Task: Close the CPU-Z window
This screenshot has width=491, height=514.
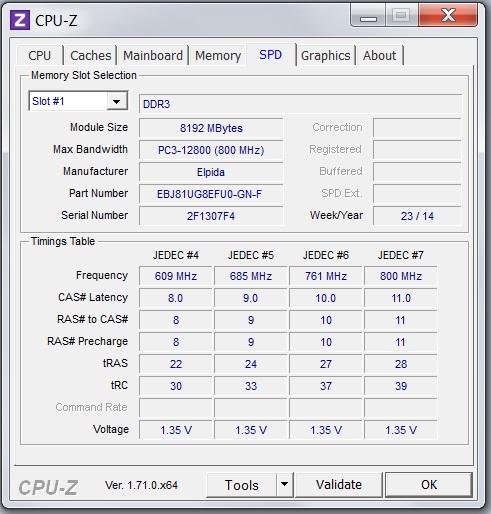Action: pyautogui.click(x=448, y=15)
